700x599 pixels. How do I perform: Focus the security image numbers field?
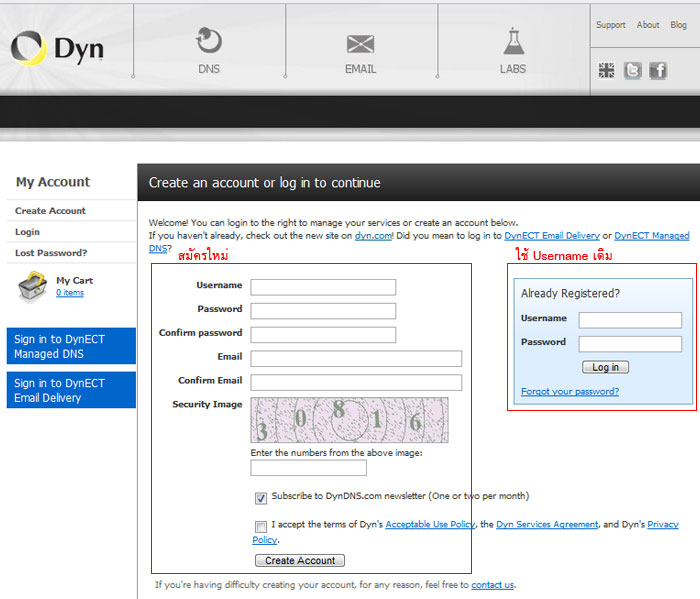coord(308,468)
